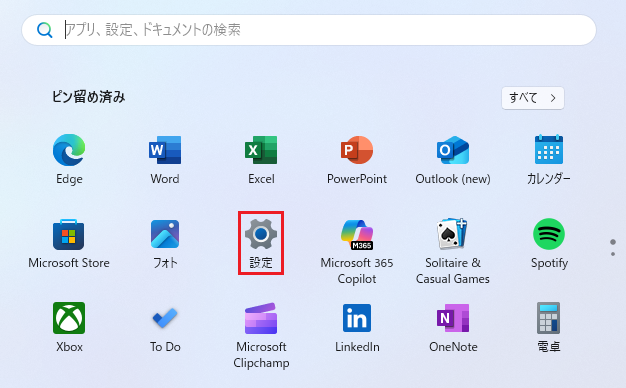Open Microsoft Clipchamp app
This screenshot has width=626, height=388.
point(261,335)
